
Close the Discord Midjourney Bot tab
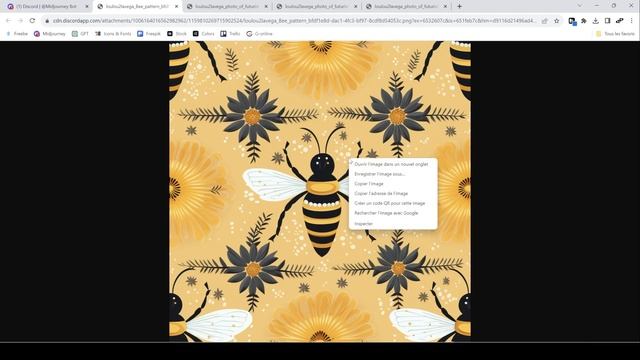point(87,7)
